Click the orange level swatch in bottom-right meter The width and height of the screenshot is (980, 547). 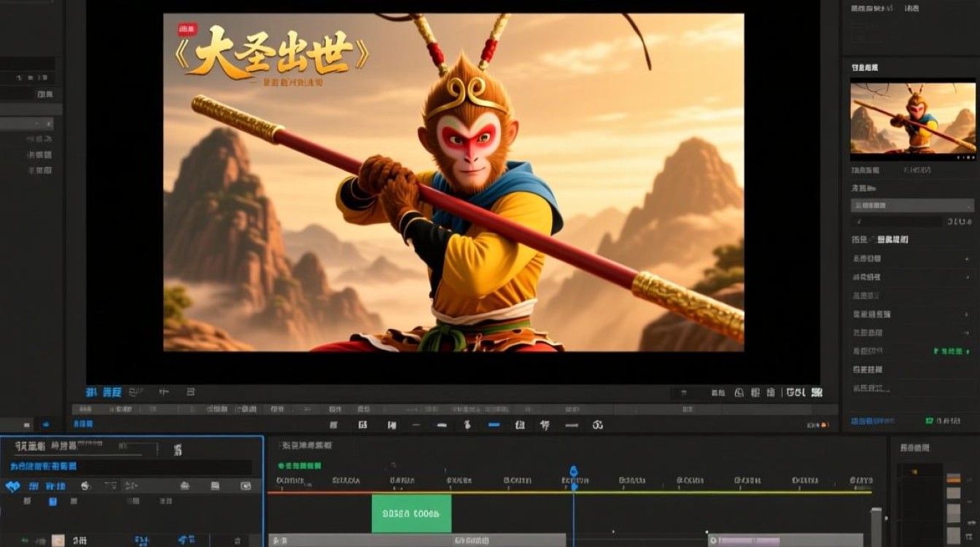coord(953,478)
